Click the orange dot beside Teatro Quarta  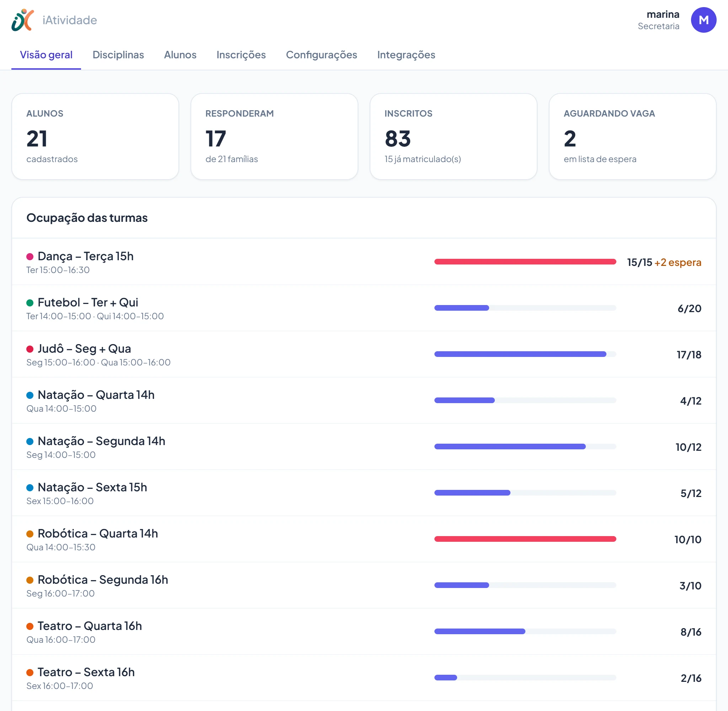30,627
